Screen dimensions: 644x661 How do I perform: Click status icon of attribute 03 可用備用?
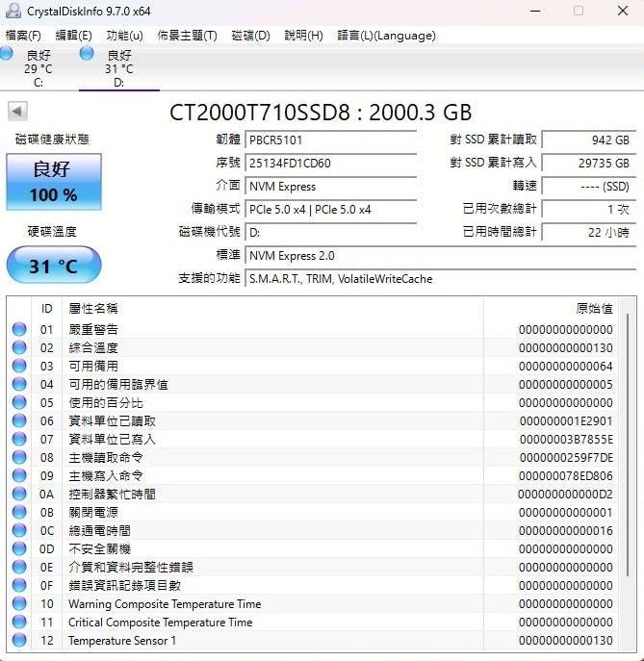pos(19,366)
